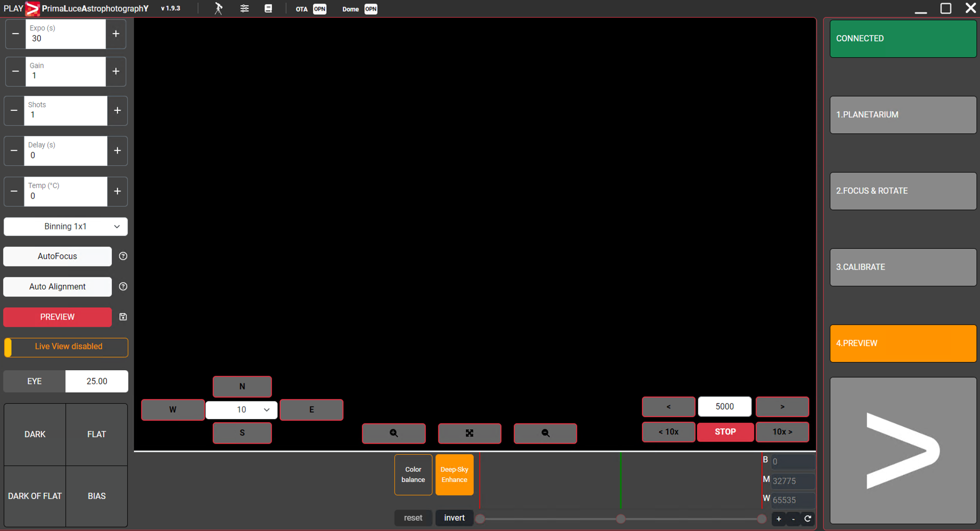Increase Shots count with the plus button

pos(117,110)
